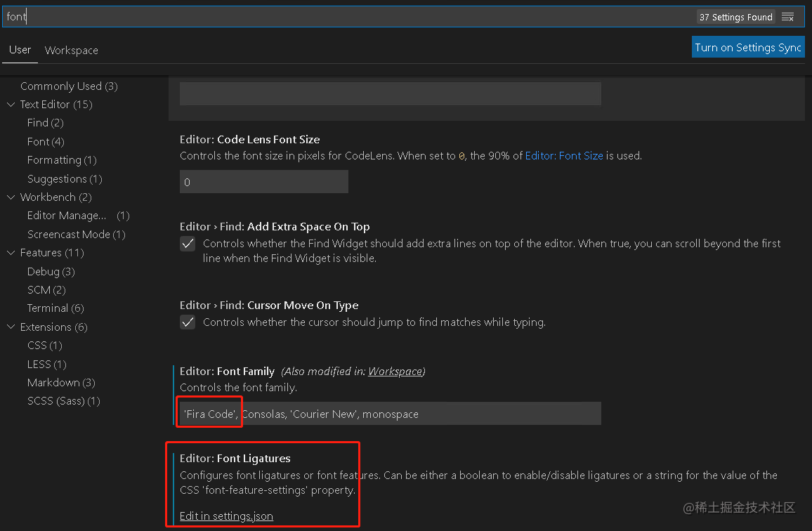Switch to the Workspace tab
The height and width of the screenshot is (531, 812).
(x=71, y=50)
